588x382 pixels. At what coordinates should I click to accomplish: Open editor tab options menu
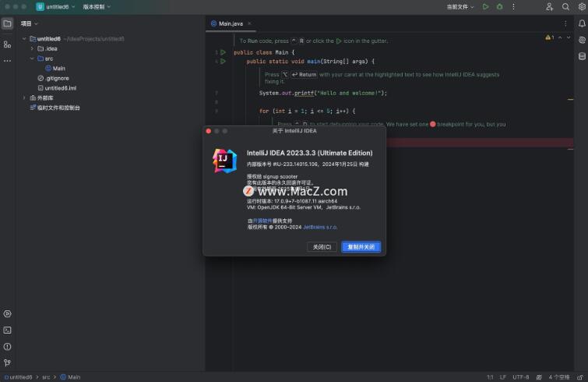tap(565, 23)
